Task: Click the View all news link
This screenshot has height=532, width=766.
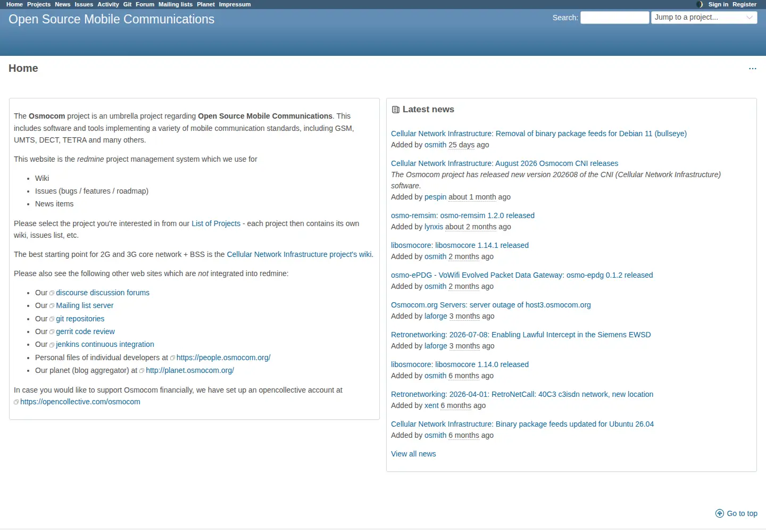Action: pos(413,454)
